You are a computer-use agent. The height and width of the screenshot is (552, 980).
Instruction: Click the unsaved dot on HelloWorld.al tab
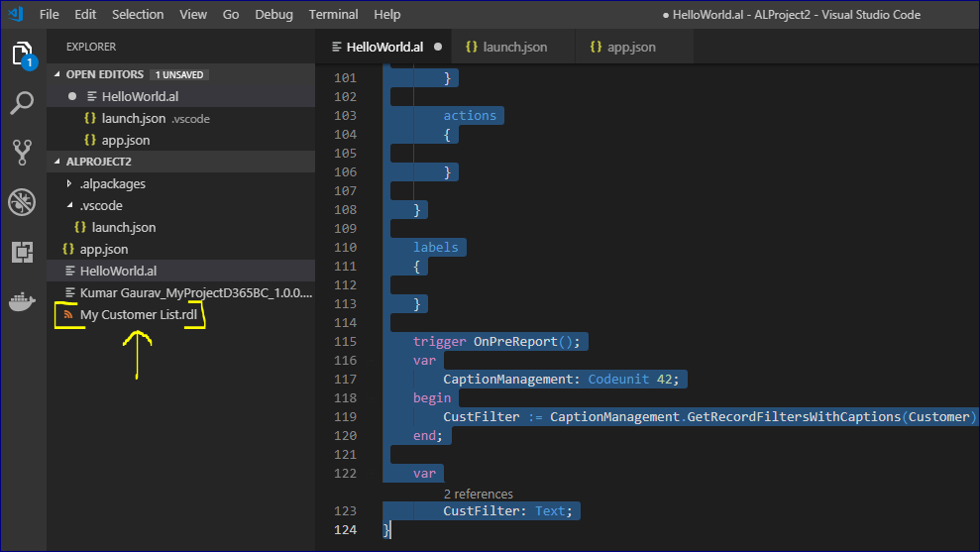[438, 47]
